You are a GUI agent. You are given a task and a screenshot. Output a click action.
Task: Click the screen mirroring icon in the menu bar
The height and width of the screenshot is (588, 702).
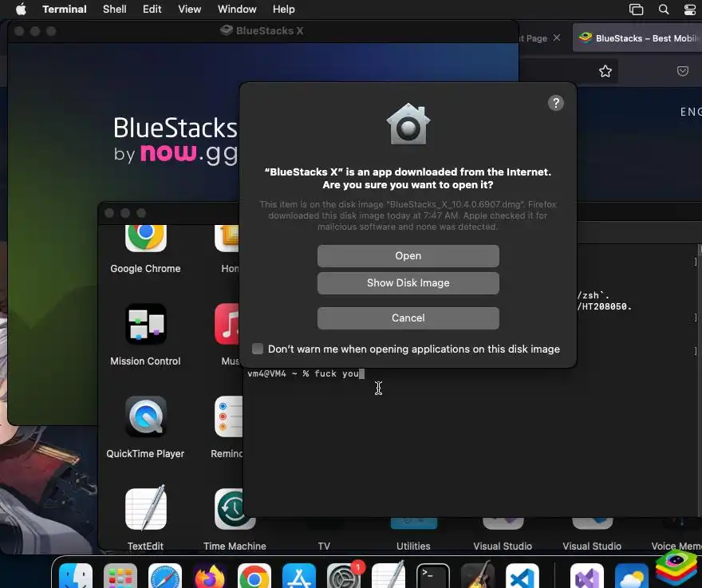[x=636, y=9]
